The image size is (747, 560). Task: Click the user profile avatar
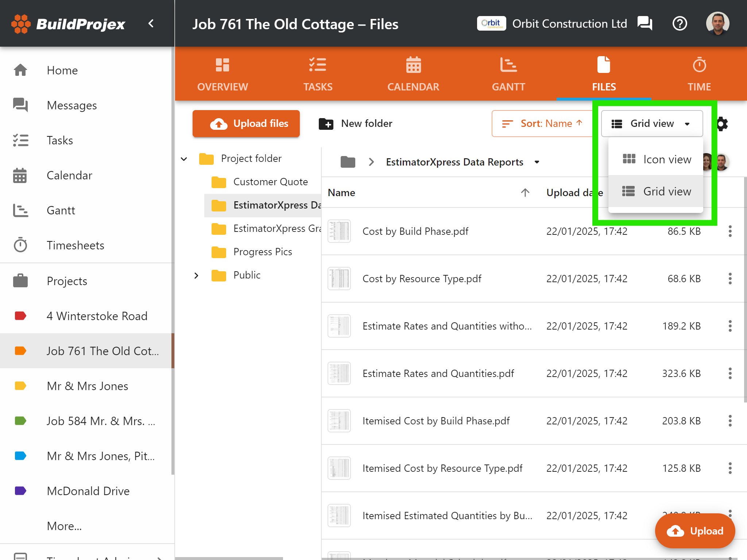tap(717, 24)
